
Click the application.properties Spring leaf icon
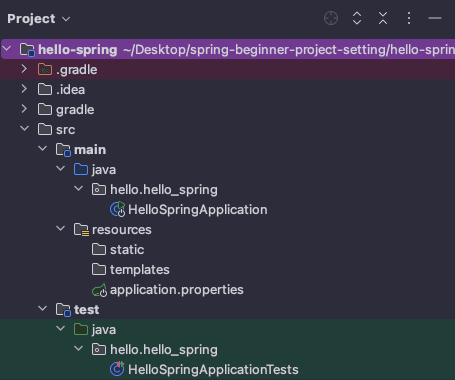99,290
